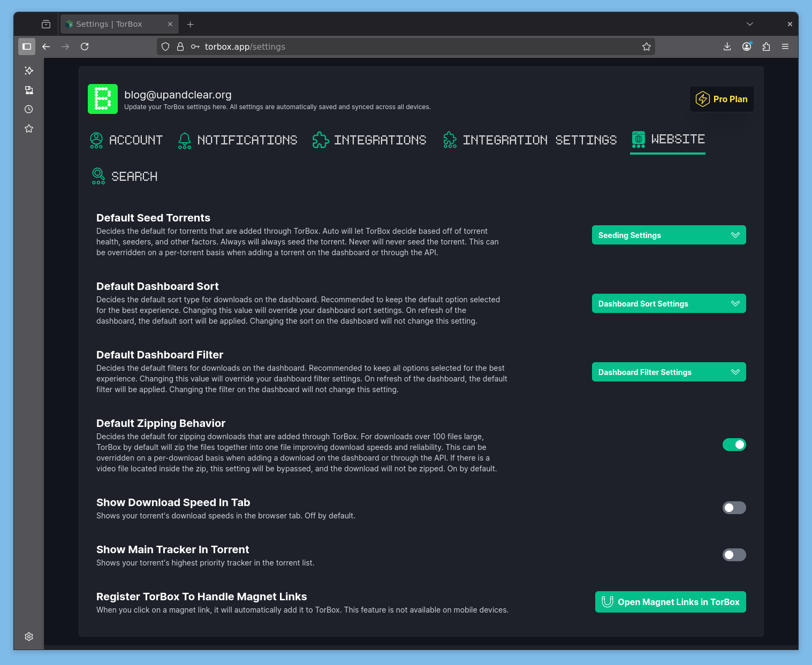
Task: Open the extensions puzzle icon
Action: (766, 47)
